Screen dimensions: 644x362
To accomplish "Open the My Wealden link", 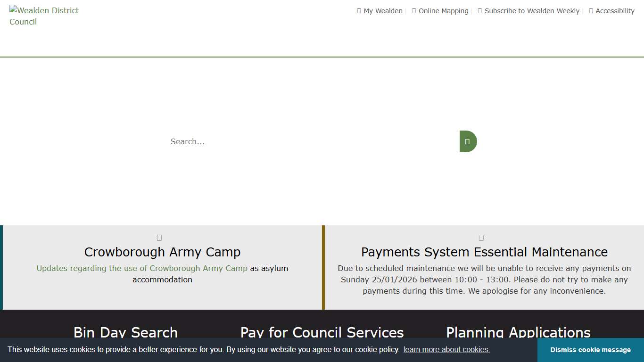I will 383,11.
